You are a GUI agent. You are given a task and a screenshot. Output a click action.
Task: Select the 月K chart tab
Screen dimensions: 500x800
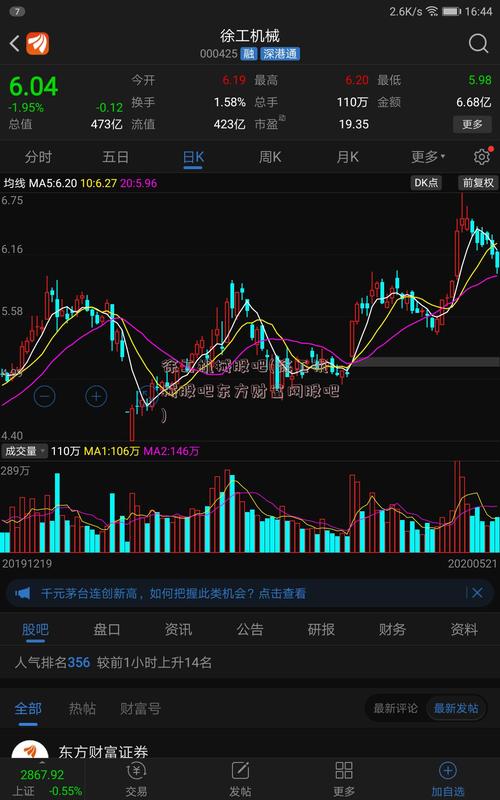[x=347, y=157]
